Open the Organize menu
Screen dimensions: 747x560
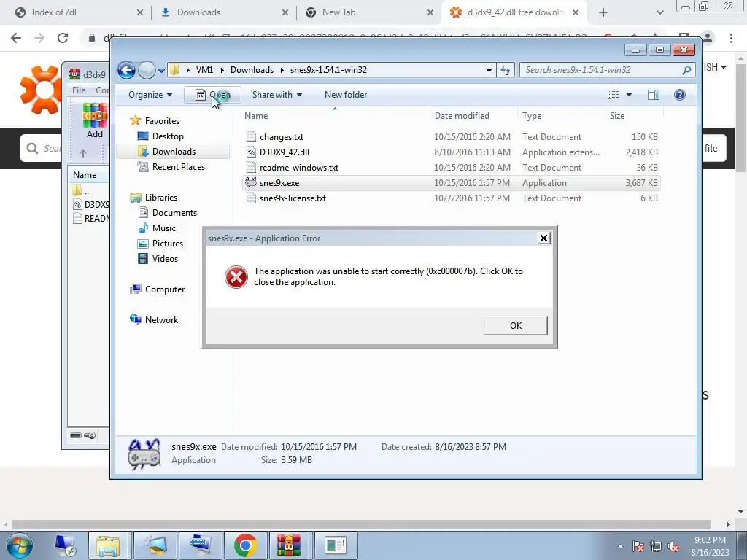(x=150, y=95)
